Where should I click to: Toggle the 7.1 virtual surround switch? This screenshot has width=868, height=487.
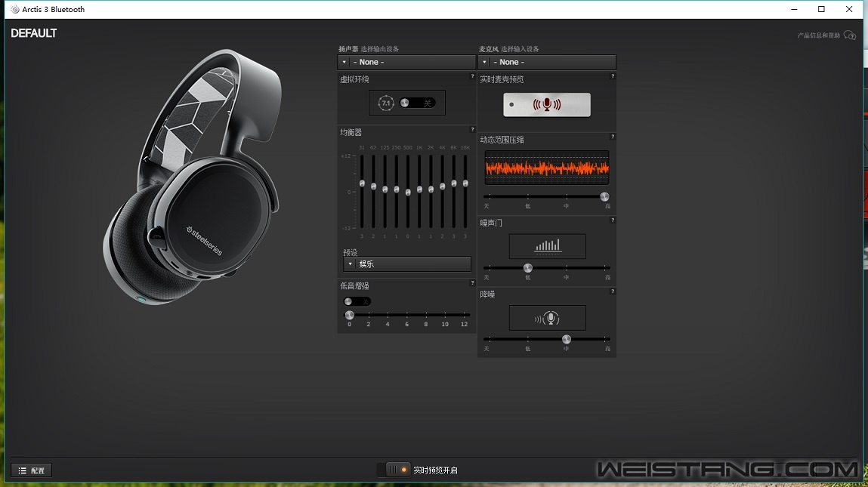(418, 103)
